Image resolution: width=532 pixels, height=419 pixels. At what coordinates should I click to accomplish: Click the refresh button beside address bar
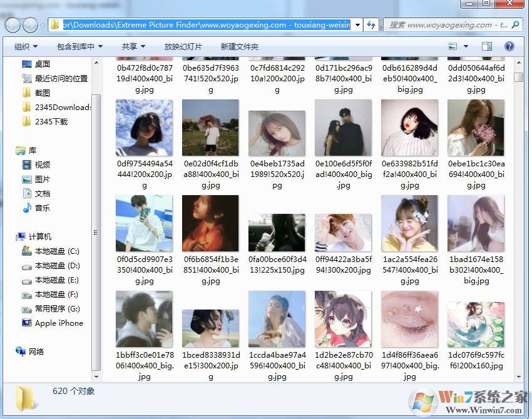tap(371, 25)
